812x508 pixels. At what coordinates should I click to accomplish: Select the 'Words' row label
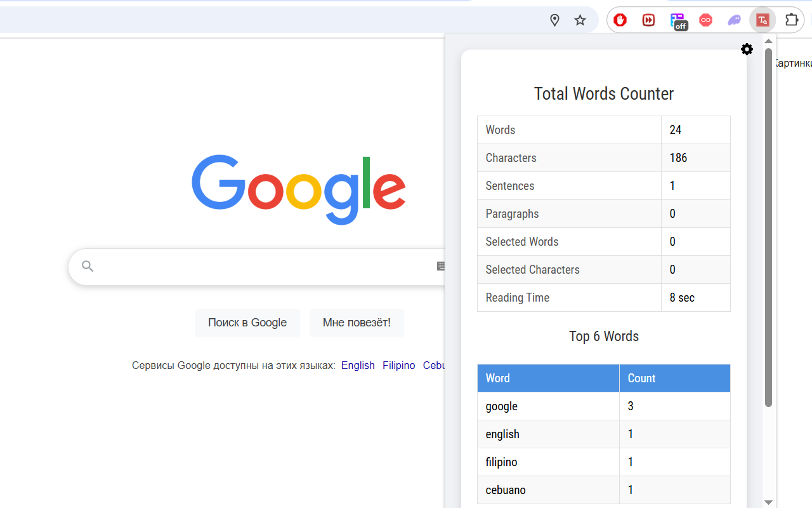(501, 130)
